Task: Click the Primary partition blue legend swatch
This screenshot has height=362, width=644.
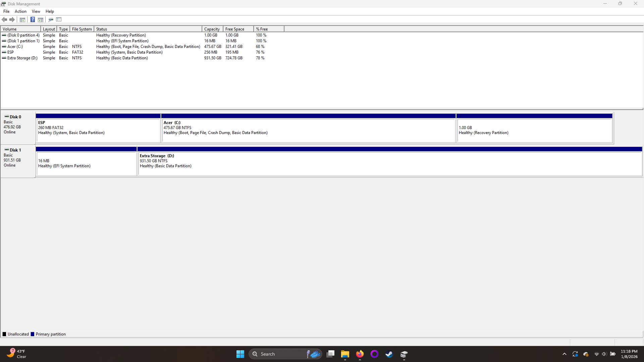Action: [33, 334]
